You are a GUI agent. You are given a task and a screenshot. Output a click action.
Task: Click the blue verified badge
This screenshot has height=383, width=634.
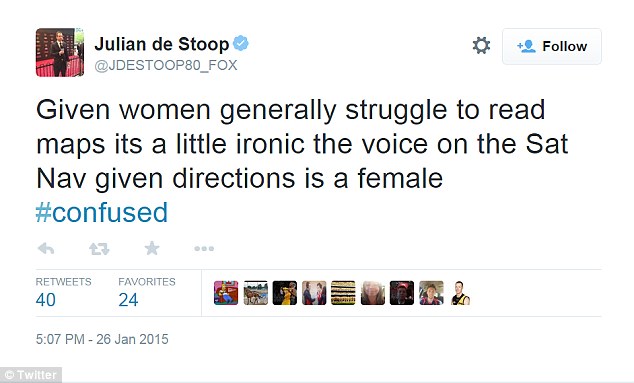click(241, 43)
